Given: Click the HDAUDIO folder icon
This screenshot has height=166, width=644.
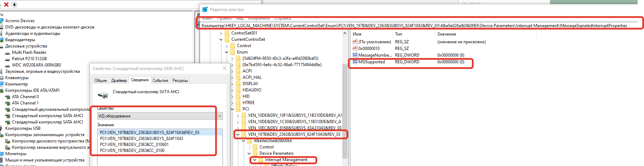Looking at the screenshot, I should click(238, 90).
